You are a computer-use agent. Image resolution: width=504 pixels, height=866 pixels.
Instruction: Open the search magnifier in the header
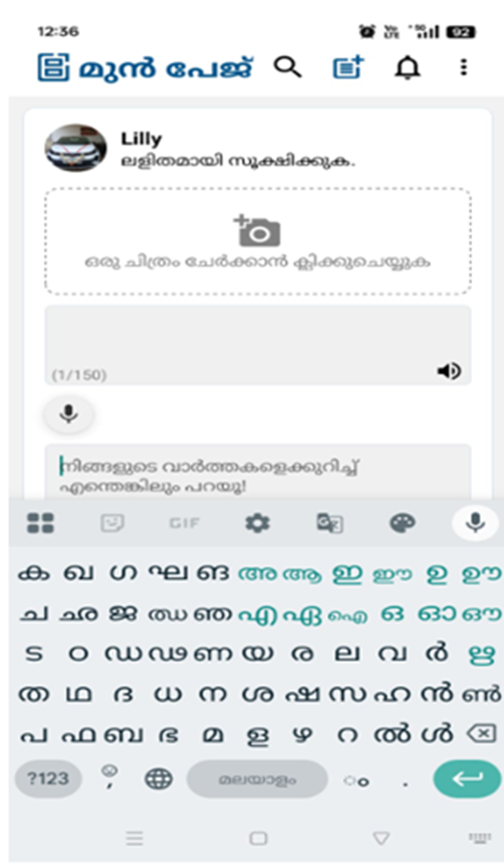[x=287, y=67]
